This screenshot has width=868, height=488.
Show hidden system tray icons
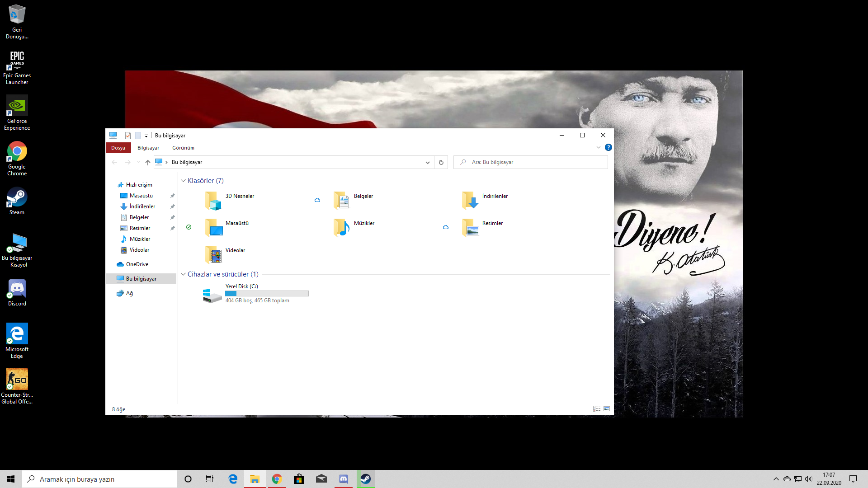pyautogui.click(x=776, y=479)
